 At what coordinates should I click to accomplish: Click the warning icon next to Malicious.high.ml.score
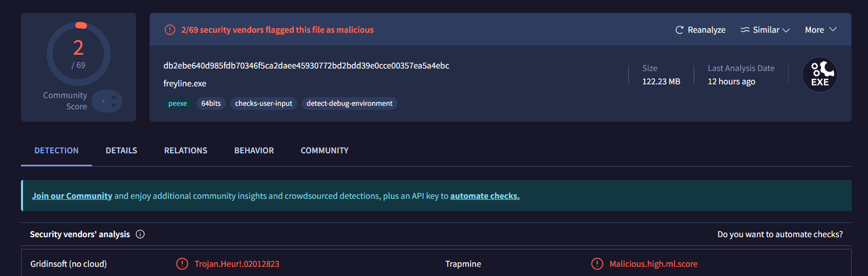(597, 264)
